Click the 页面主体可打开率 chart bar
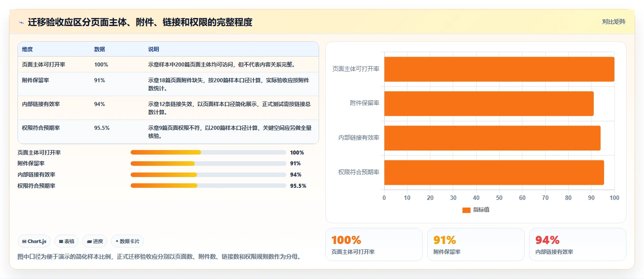The height and width of the screenshot is (279, 644). tap(499, 69)
